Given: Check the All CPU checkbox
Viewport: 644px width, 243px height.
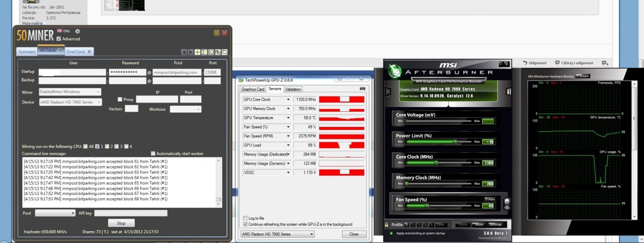Looking at the screenshot, I should pos(85,146).
